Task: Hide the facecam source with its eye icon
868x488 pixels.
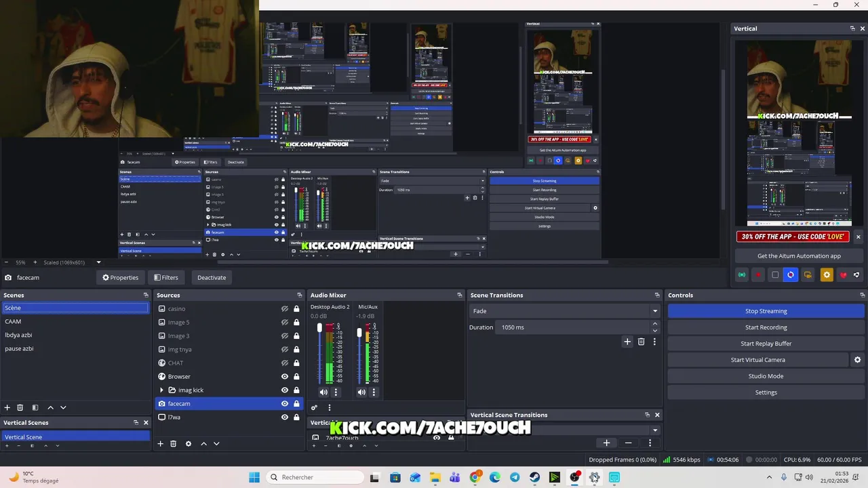Action: [x=285, y=403]
